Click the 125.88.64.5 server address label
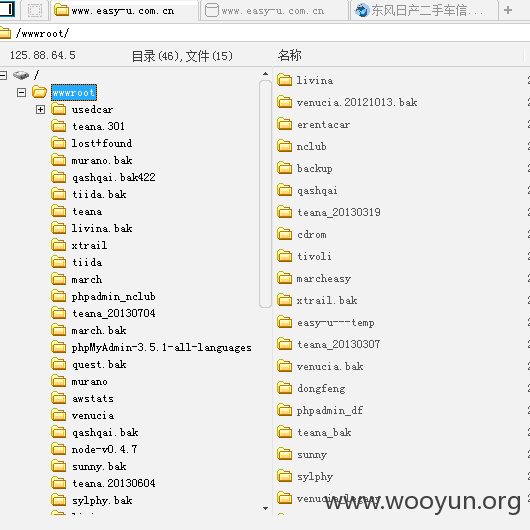Image resolution: width=530 pixels, height=530 pixels. tap(43, 55)
